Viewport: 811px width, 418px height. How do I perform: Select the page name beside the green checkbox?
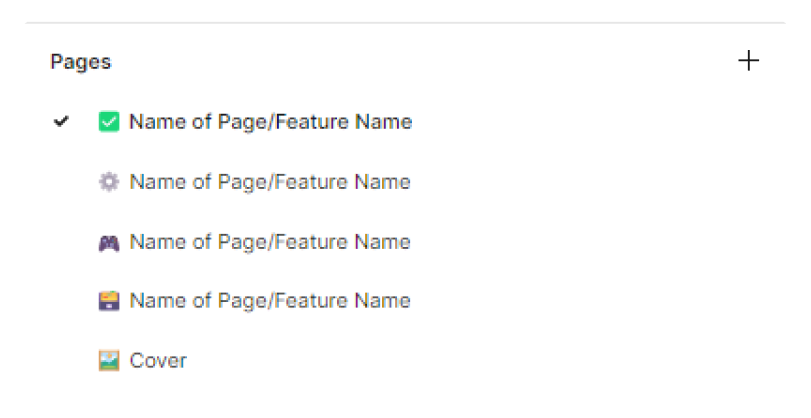pos(270,122)
